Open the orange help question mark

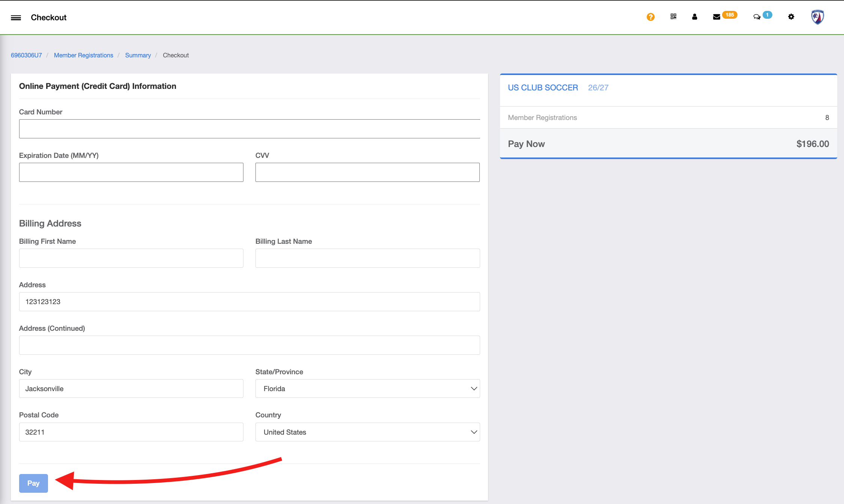(x=650, y=17)
